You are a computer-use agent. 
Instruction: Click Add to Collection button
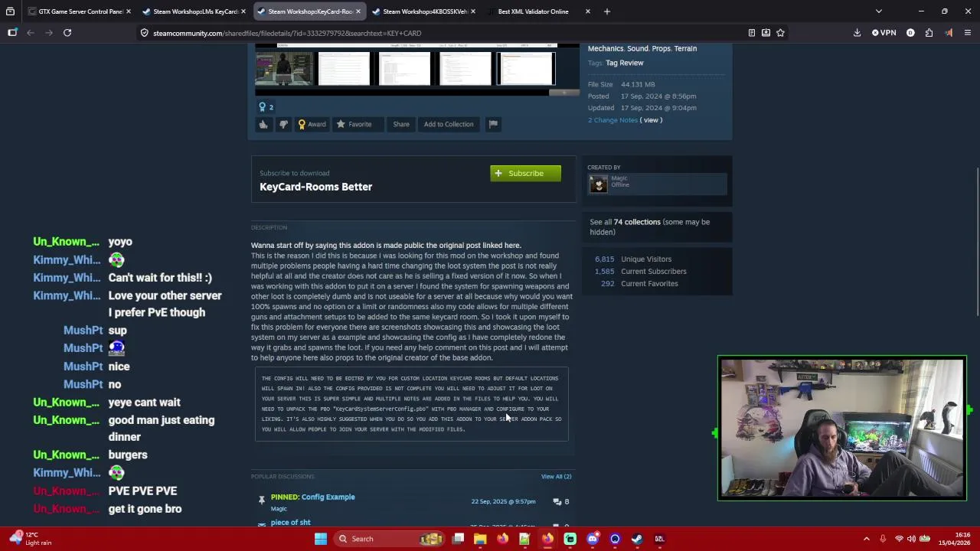449,124
